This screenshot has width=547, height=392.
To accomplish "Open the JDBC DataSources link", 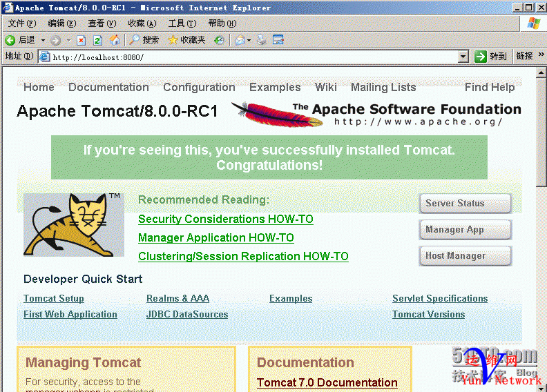I will pyautogui.click(x=187, y=314).
